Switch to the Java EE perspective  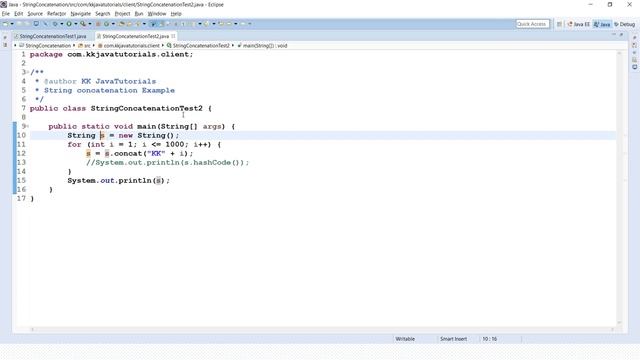578,24
